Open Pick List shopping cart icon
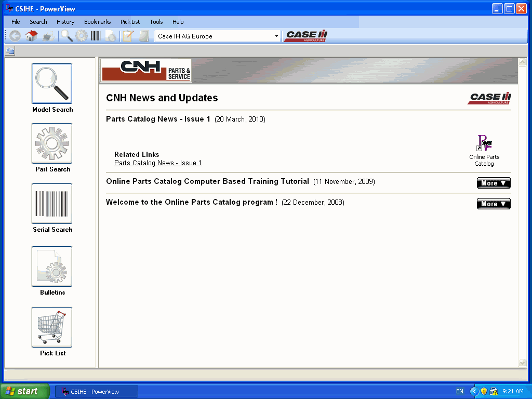This screenshot has height=399, width=532. click(52, 327)
